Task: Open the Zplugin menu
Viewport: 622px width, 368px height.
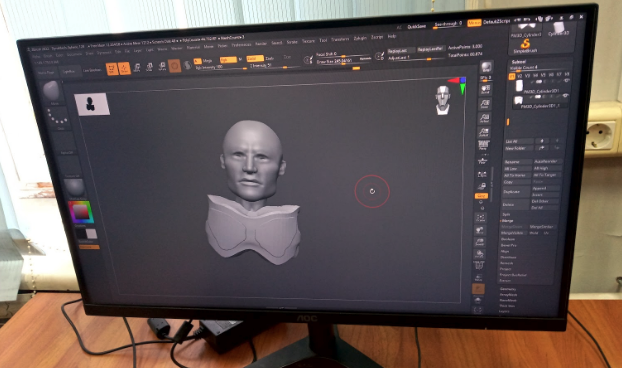Action: (x=360, y=38)
